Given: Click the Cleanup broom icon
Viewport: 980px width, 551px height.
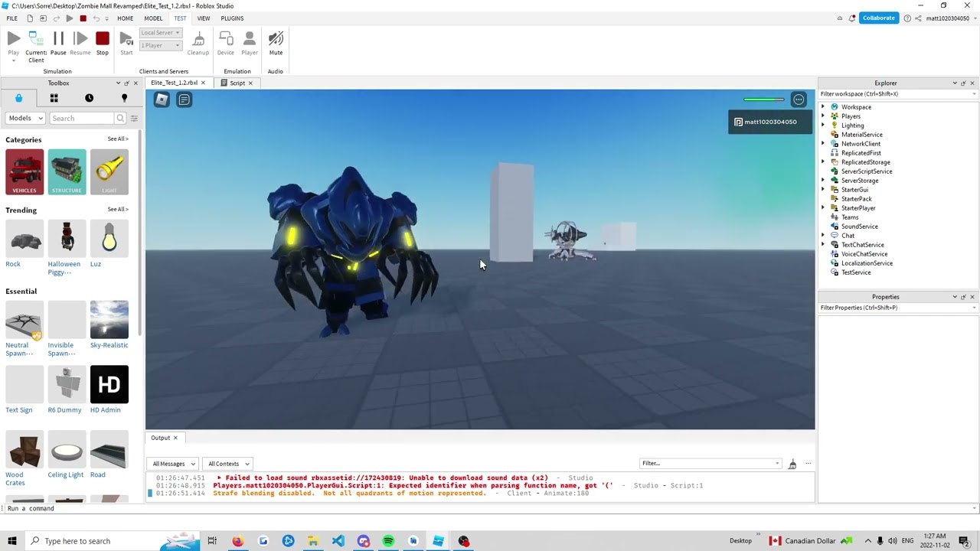Looking at the screenshot, I should pos(198,38).
